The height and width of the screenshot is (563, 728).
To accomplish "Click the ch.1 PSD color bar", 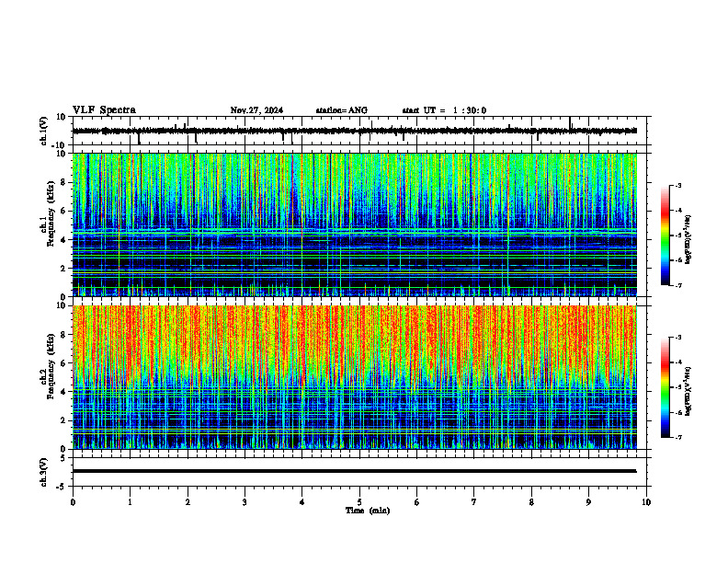I will click(x=665, y=236).
